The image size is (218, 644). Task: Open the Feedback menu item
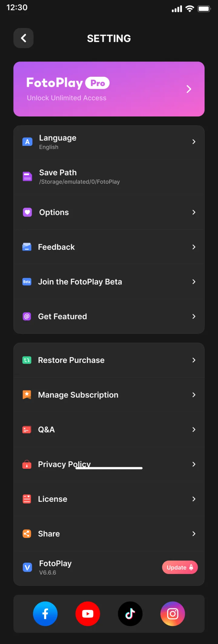pyautogui.click(x=109, y=247)
